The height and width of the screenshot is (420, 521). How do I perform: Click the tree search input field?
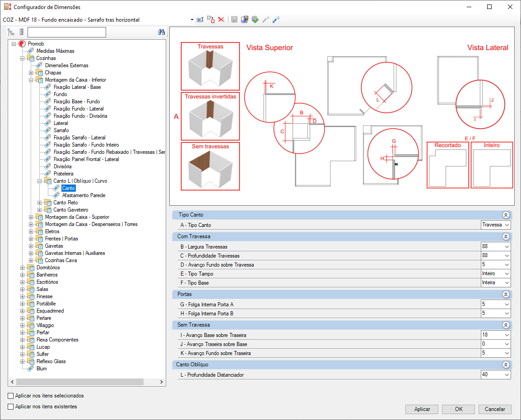tap(67, 32)
